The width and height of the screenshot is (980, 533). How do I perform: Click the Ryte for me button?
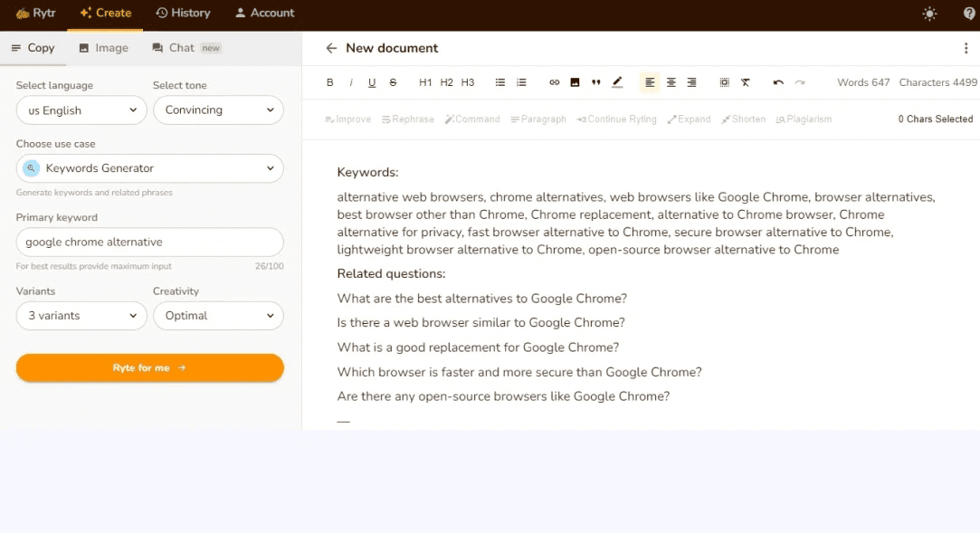(x=150, y=368)
